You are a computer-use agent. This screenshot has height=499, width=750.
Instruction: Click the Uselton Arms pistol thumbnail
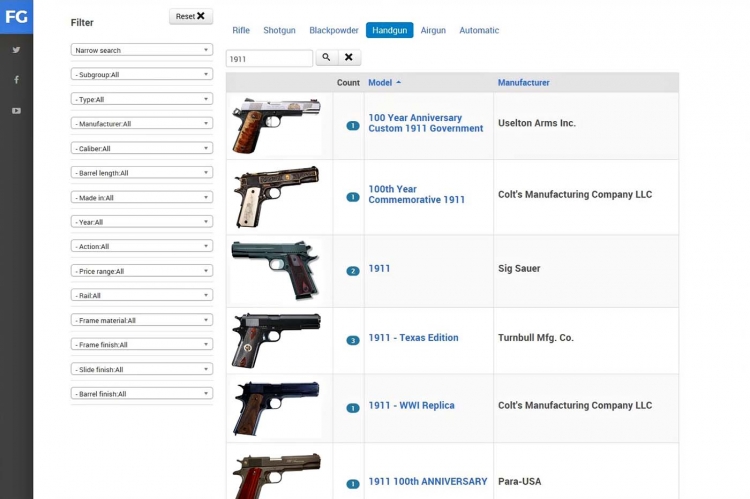click(x=276, y=125)
